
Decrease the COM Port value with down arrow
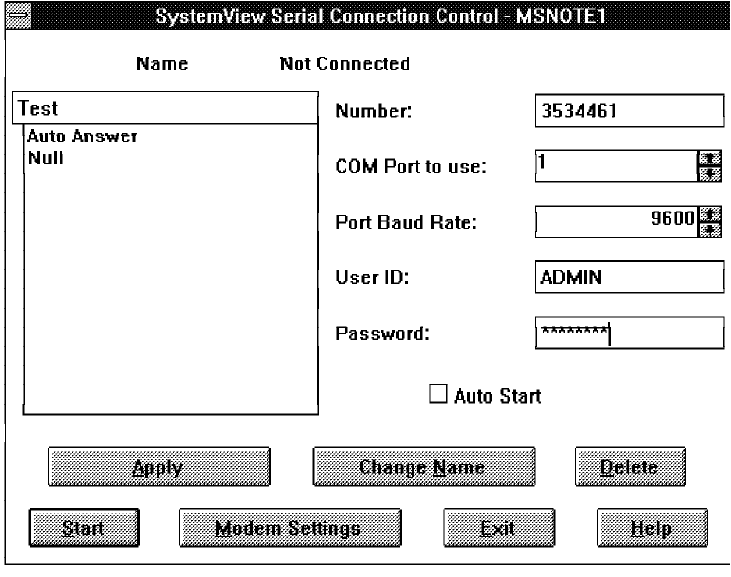[710, 174]
